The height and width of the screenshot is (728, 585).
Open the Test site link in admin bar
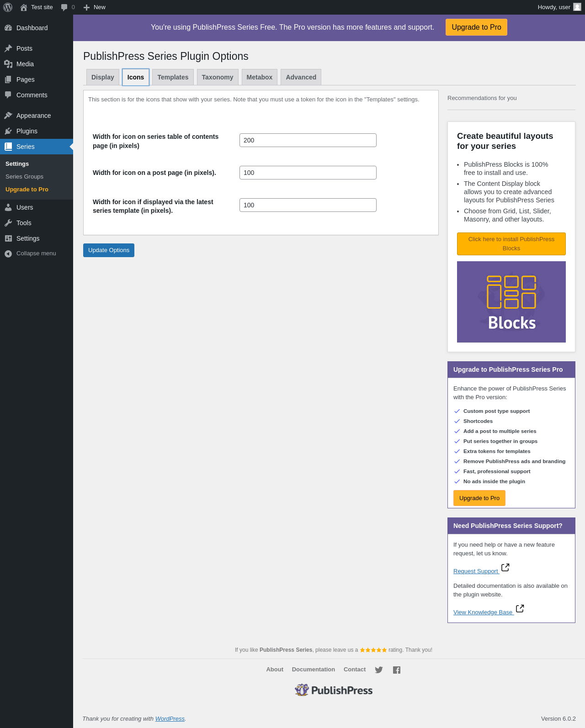(37, 7)
